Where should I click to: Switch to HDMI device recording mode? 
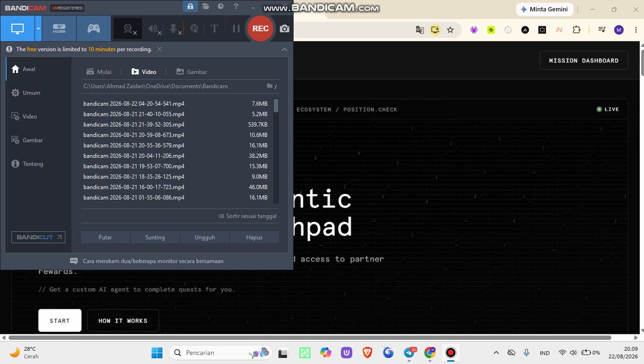coord(59,28)
